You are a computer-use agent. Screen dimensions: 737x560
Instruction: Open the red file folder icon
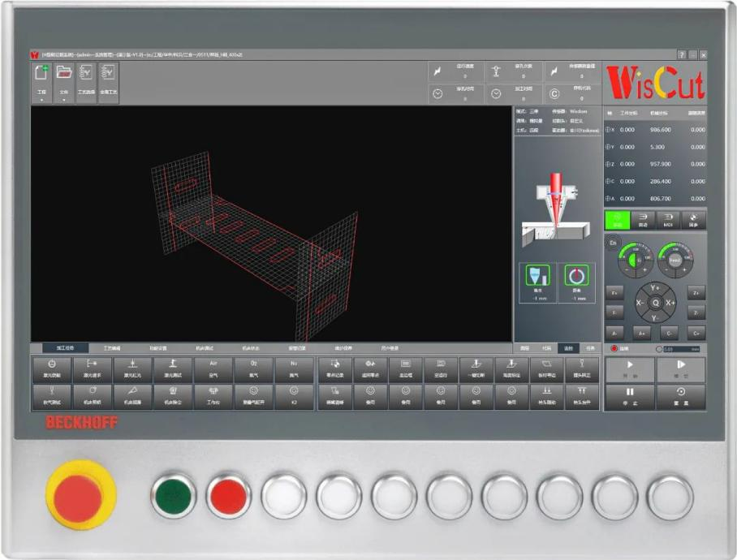coord(63,72)
